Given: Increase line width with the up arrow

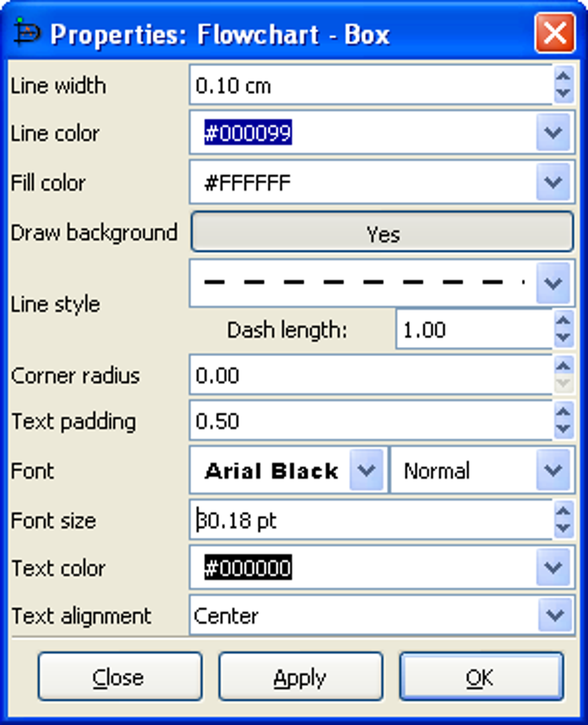Looking at the screenshot, I should (x=563, y=76).
